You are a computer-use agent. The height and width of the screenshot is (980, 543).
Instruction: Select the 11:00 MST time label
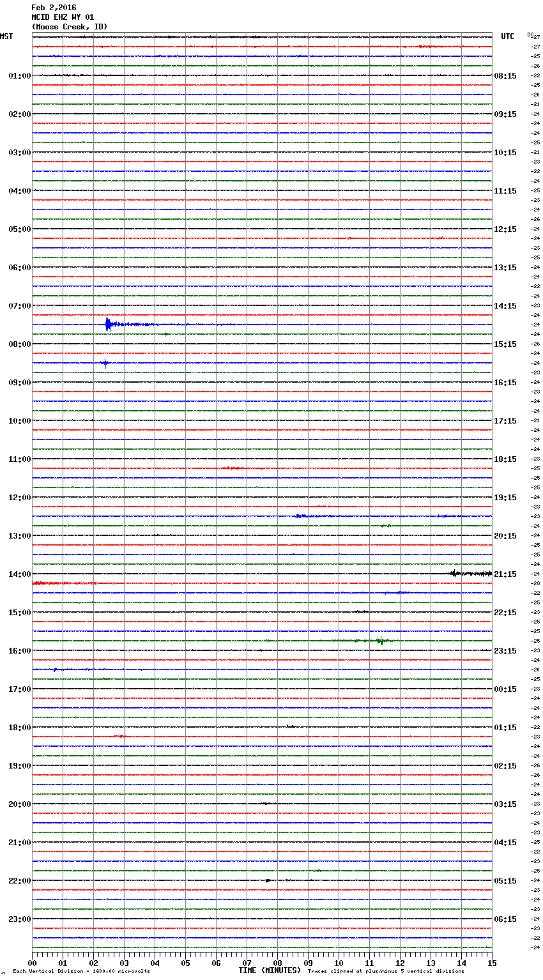coord(20,459)
